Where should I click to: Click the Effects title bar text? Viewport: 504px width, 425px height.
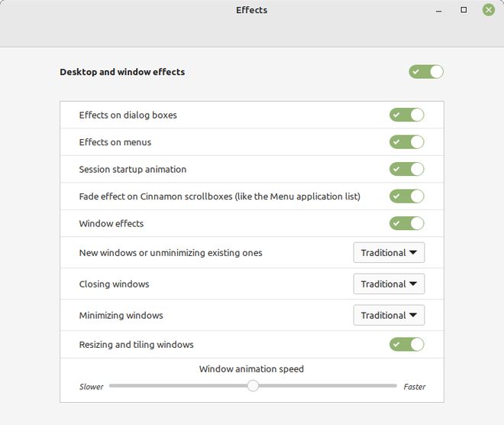[x=252, y=10]
